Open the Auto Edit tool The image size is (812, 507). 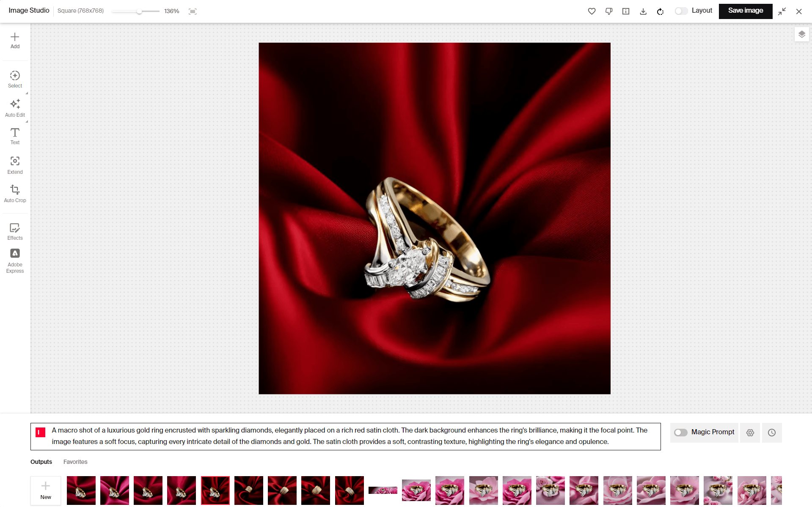15,108
